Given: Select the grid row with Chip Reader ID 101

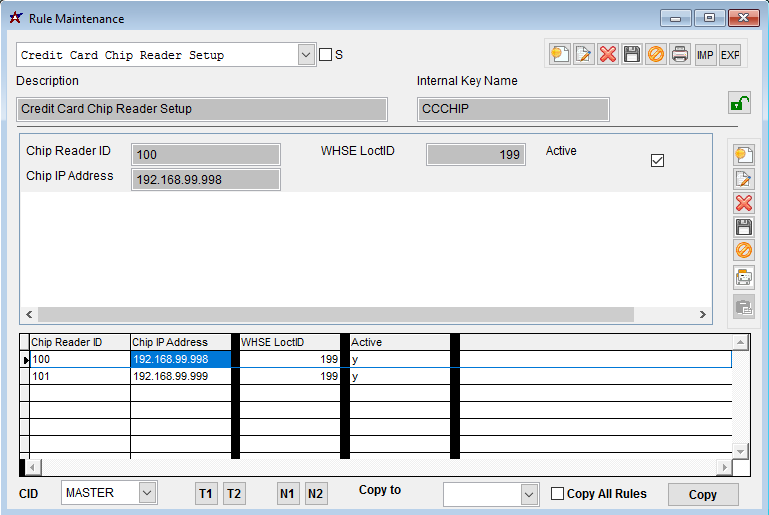Looking at the screenshot, I should (80, 377).
